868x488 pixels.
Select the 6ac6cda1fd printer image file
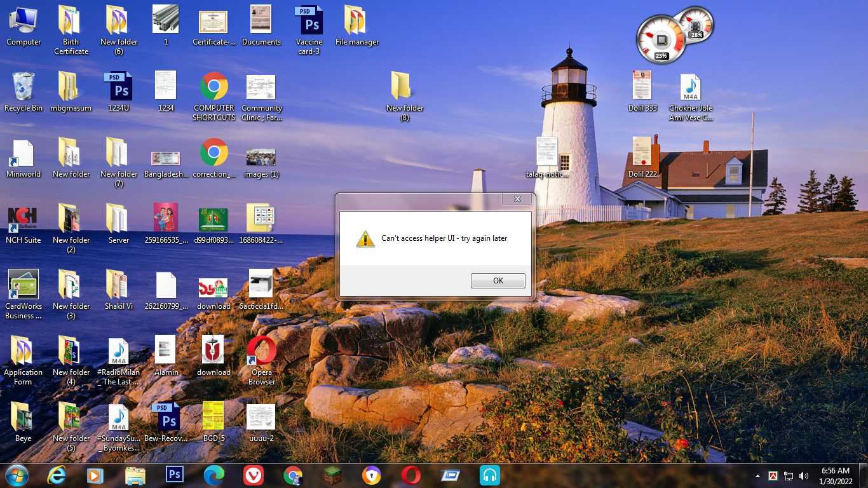(x=261, y=290)
